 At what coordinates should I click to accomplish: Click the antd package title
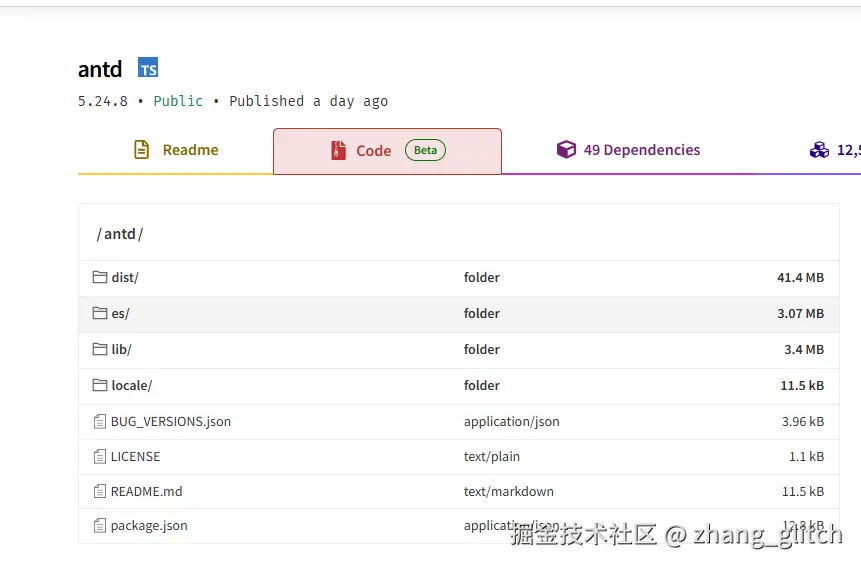pyautogui.click(x=100, y=69)
